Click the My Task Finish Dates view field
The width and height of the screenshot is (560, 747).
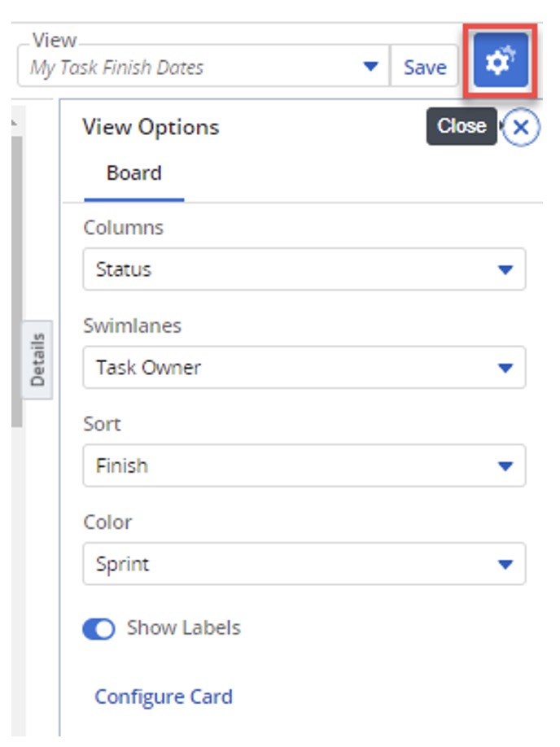coord(203,66)
